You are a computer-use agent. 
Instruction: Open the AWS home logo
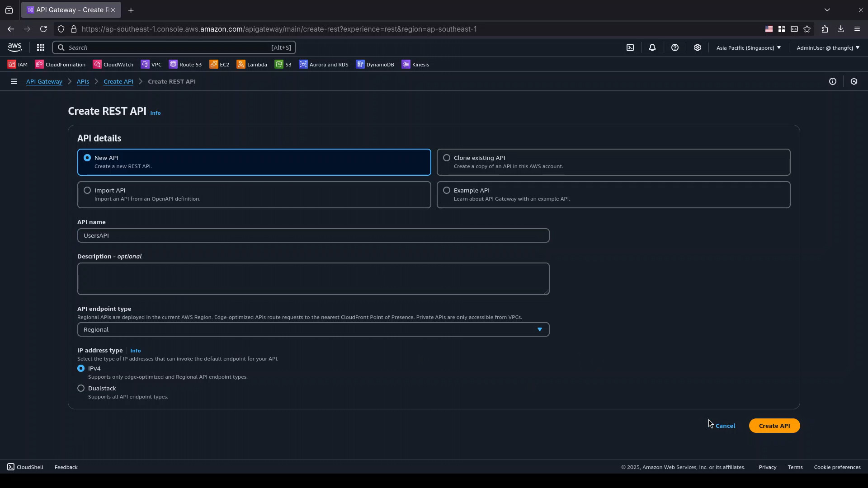pos(15,47)
